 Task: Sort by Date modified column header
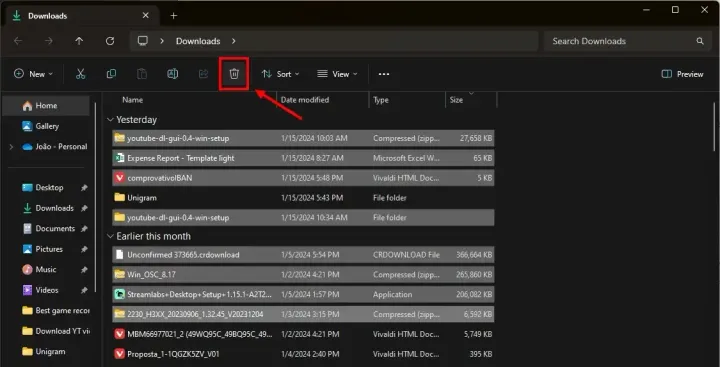pyautogui.click(x=305, y=100)
